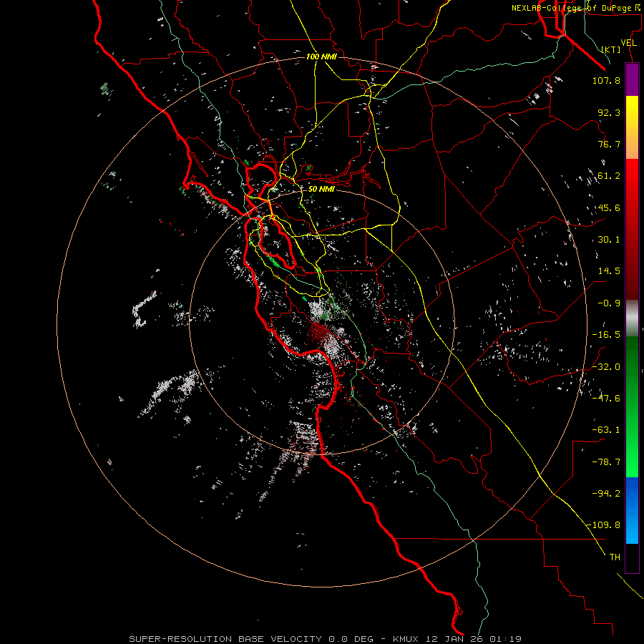Screen dimensions: 644x644
Task: Select the 92.3 scale value
Action: pos(609,112)
